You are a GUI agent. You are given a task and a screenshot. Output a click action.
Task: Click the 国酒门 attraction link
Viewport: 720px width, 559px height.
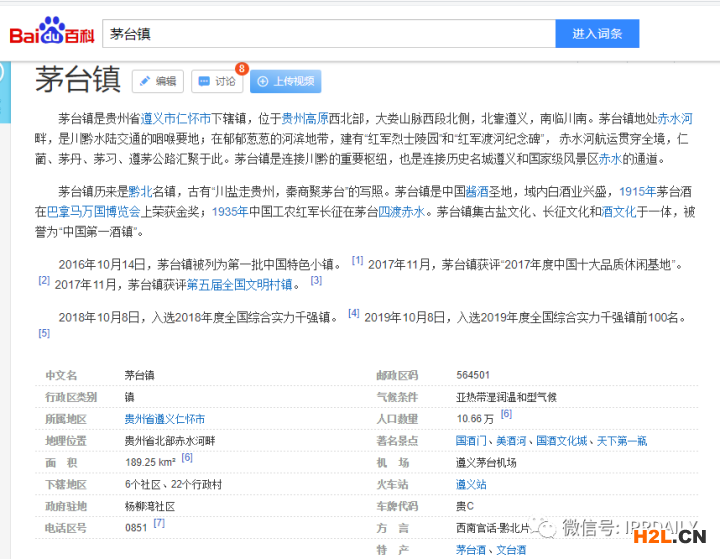(x=471, y=441)
